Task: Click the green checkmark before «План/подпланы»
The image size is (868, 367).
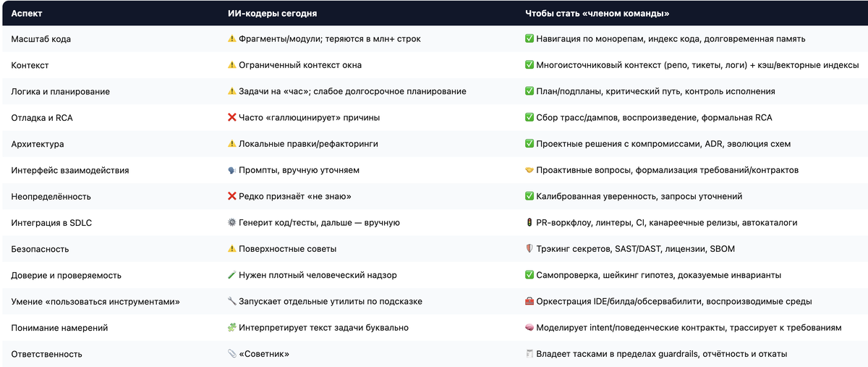Action: 529,91
